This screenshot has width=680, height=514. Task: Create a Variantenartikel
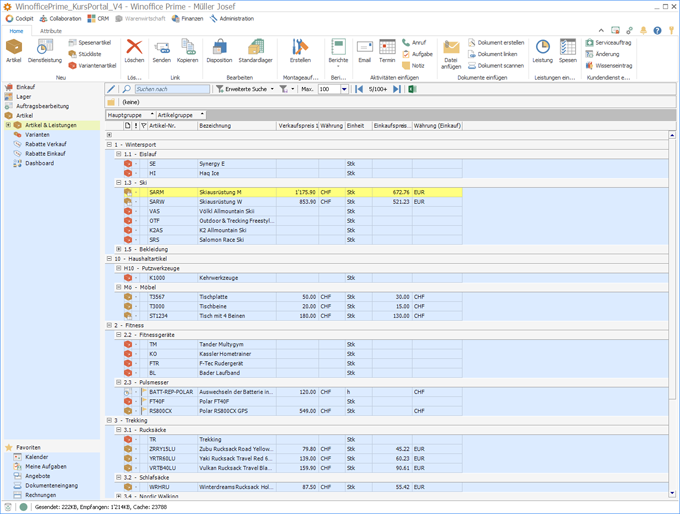click(92, 65)
